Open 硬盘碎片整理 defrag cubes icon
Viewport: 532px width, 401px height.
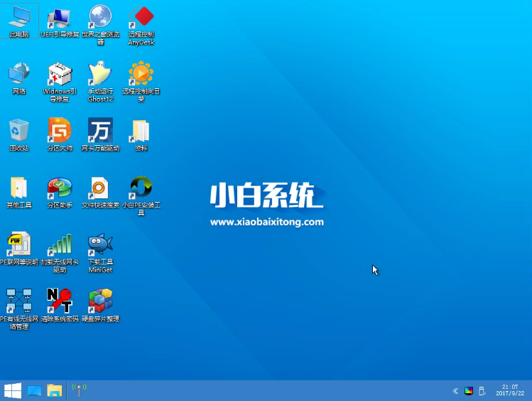coord(100,301)
